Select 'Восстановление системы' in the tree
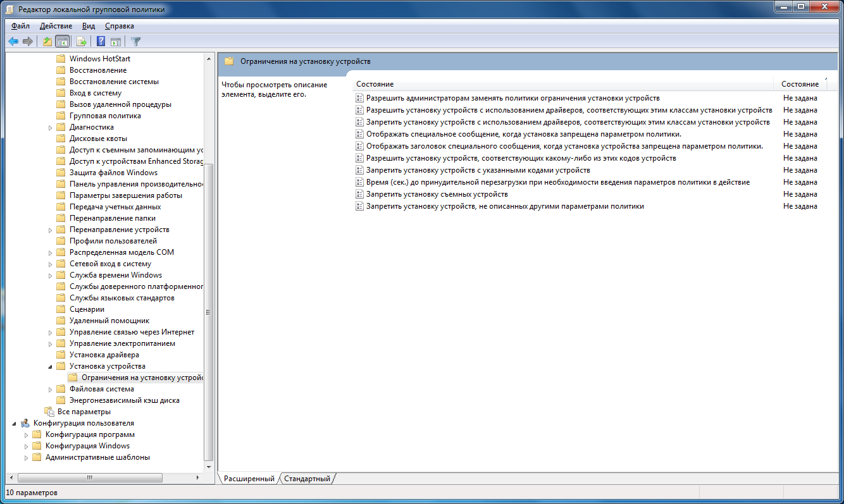The width and height of the screenshot is (844, 504). 114,82
